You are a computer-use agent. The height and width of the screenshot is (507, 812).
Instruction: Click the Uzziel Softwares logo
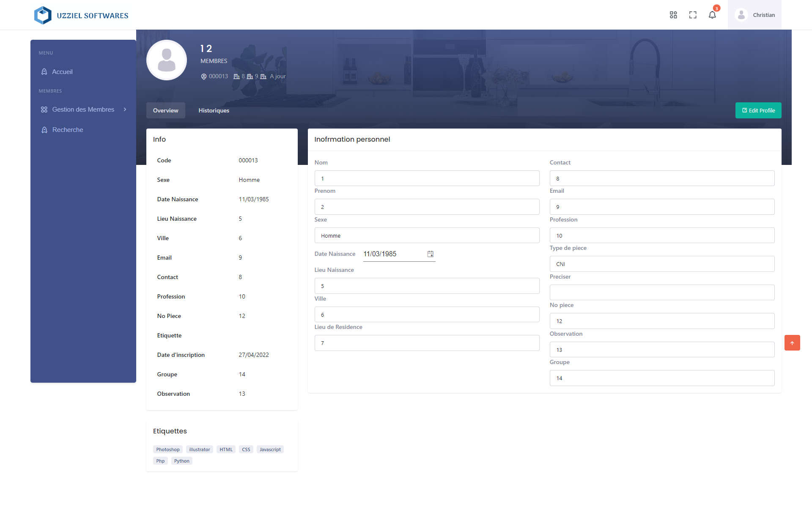point(81,15)
